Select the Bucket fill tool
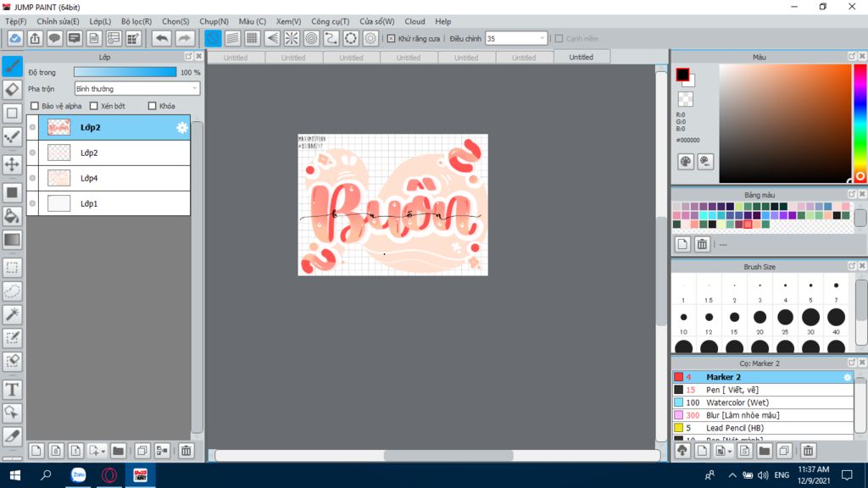The width and height of the screenshot is (868, 488). click(12, 216)
